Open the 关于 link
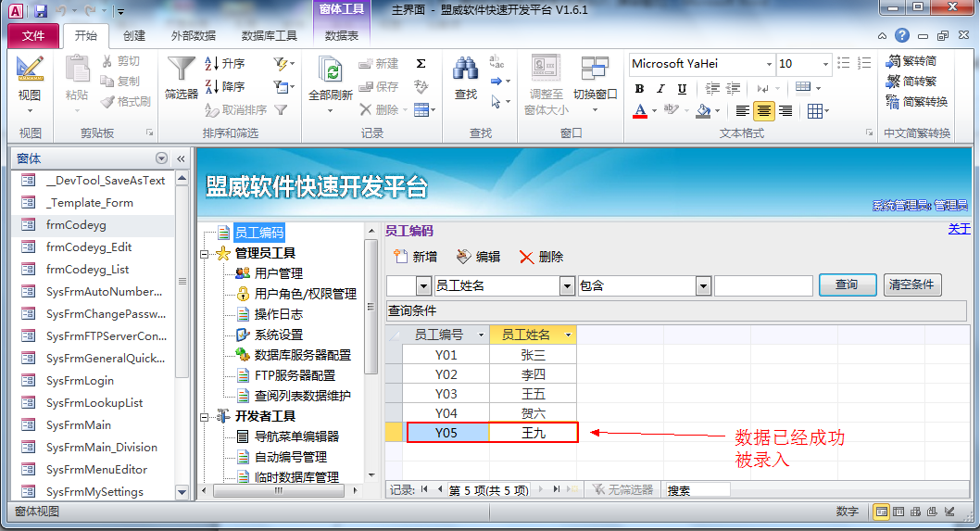 pyautogui.click(x=959, y=229)
